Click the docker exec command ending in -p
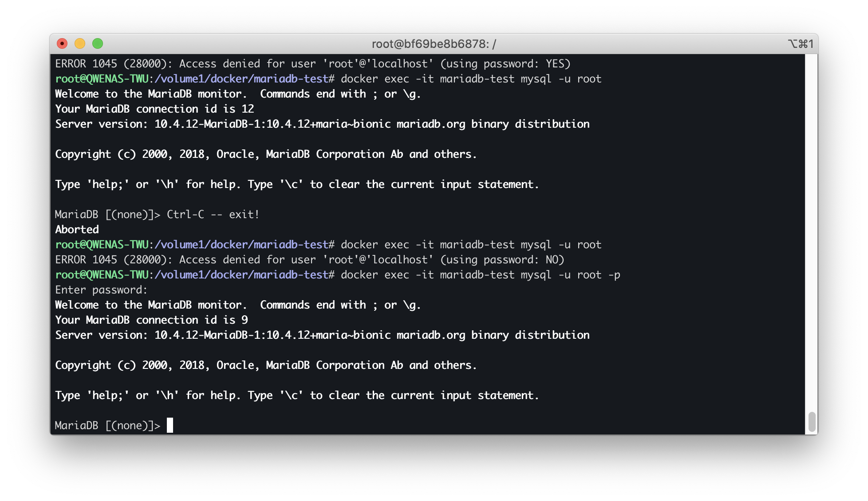The height and width of the screenshot is (501, 868). coord(480,275)
